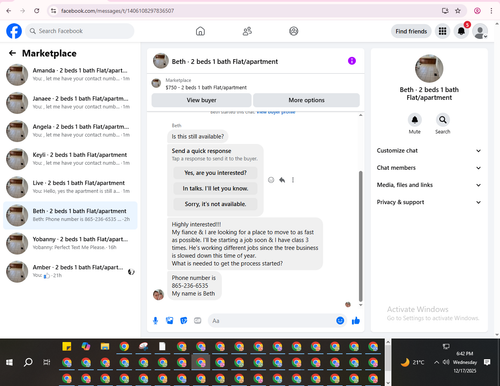Viewport: 500px width, 386px height.
Task: Open message more options three dots
Action: tap(293, 180)
